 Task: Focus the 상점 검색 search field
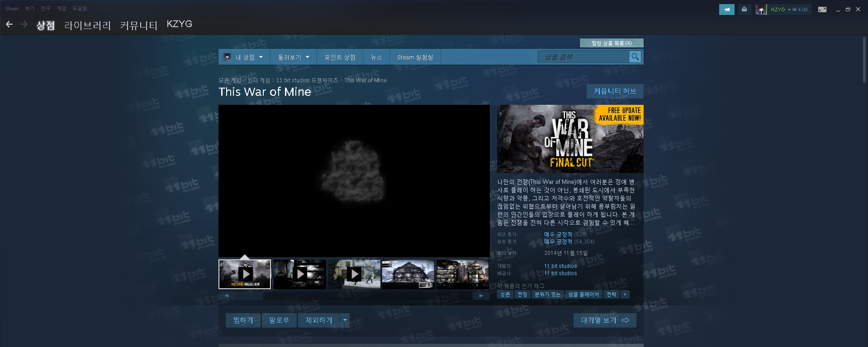[x=583, y=57]
